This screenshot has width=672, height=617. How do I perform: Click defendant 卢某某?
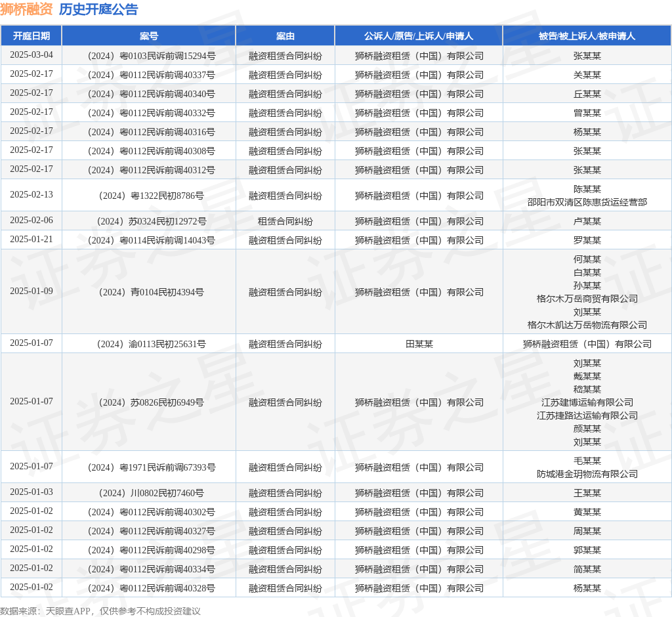coord(587,221)
